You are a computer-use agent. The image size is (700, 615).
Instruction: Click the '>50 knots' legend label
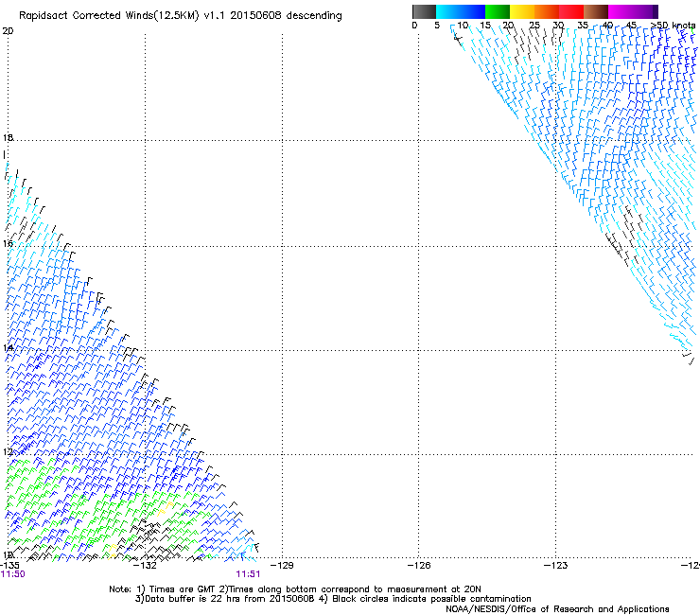tap(674, 25)
